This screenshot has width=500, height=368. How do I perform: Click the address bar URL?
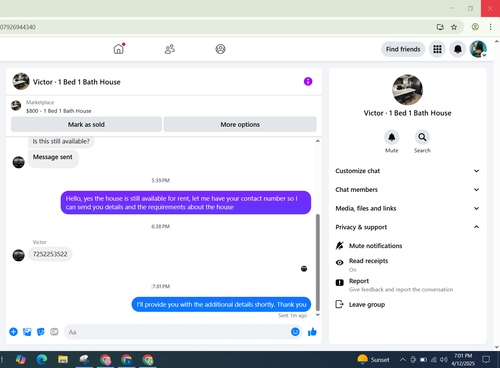tap(18, 27)
